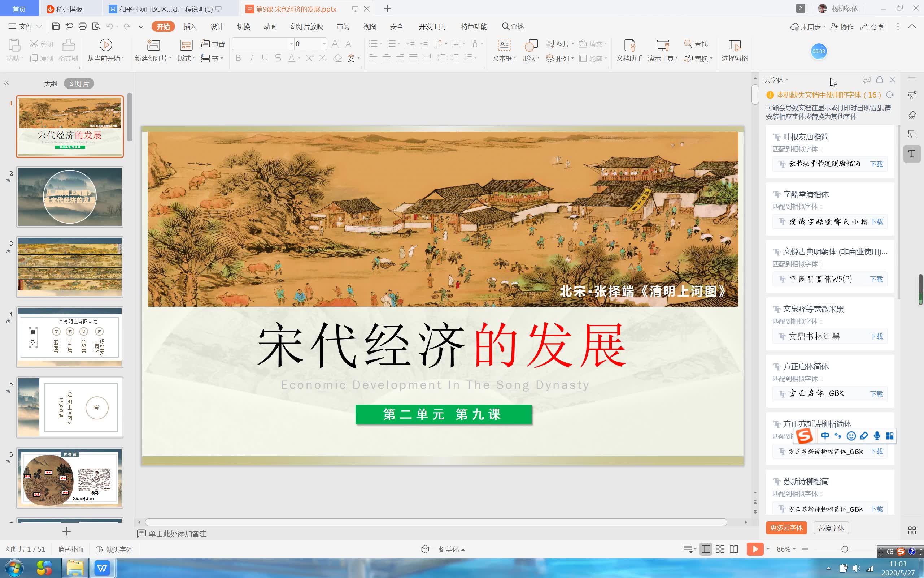Toggle Bold formatting

[238, 58]
